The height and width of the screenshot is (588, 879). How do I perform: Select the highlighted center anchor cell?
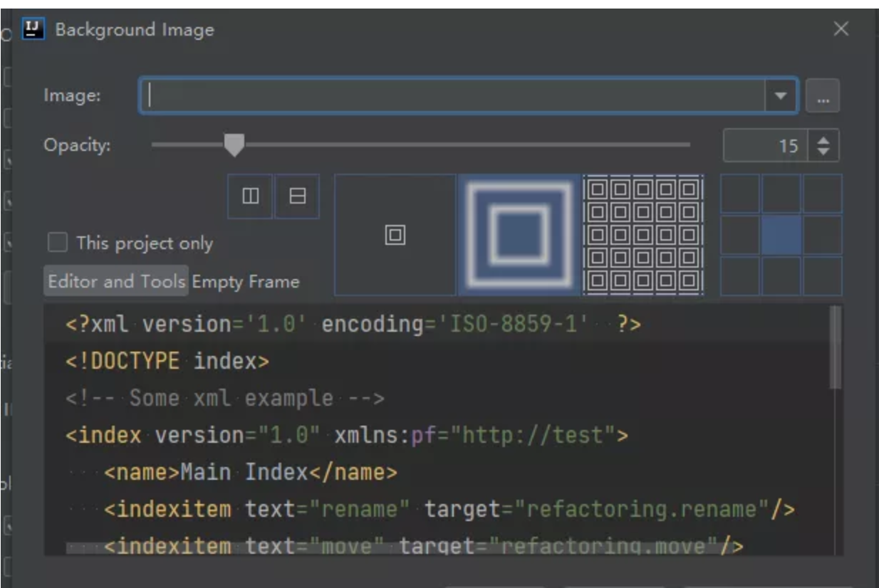click(781, 235)
